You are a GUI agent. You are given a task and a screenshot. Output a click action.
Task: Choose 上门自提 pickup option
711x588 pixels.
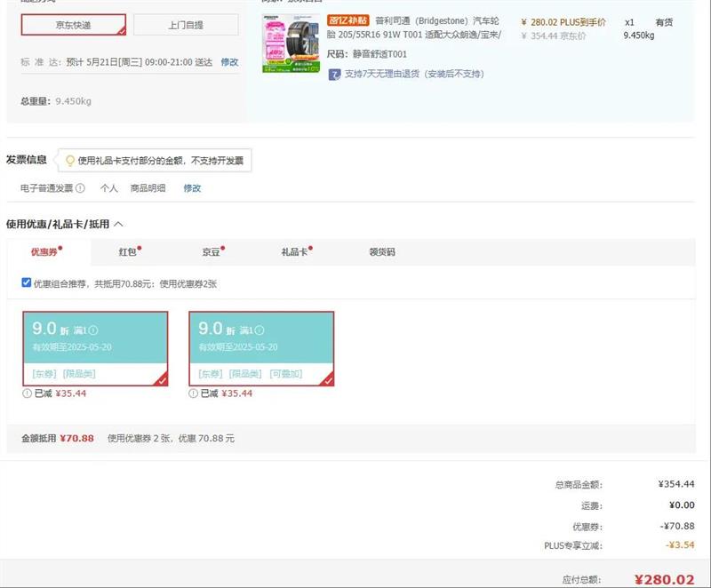[x=186, y=25]
